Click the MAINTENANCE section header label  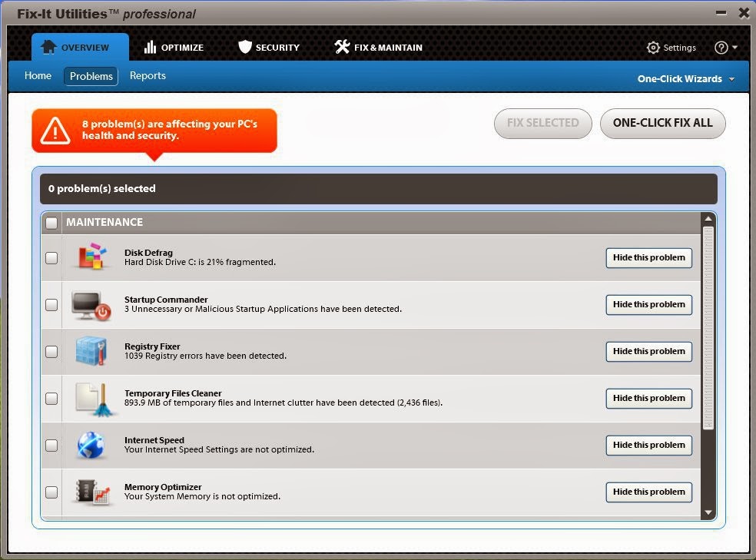click(104, 222)
